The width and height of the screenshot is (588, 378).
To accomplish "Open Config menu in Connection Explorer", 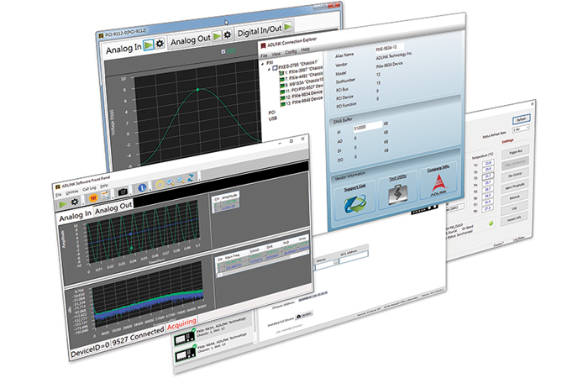I will coord(291,52).
